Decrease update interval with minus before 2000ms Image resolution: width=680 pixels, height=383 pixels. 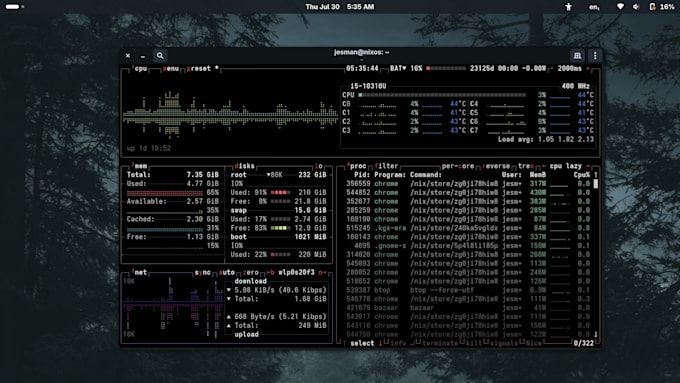[x=551, y=69]
